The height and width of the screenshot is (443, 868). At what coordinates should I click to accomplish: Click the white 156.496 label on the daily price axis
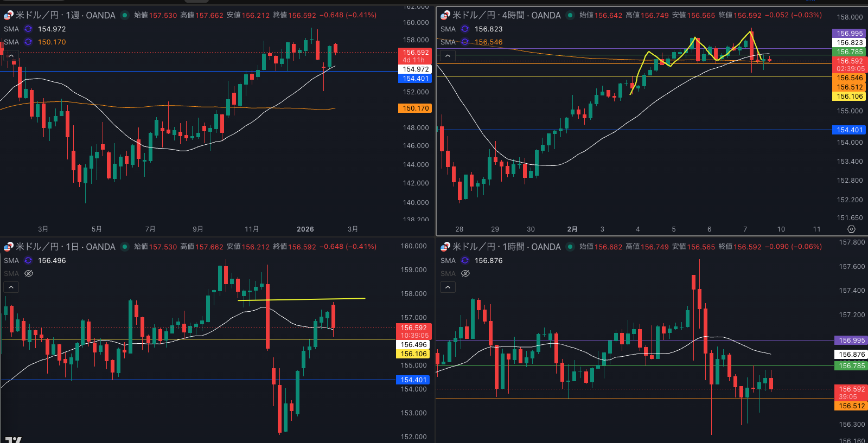413,345
